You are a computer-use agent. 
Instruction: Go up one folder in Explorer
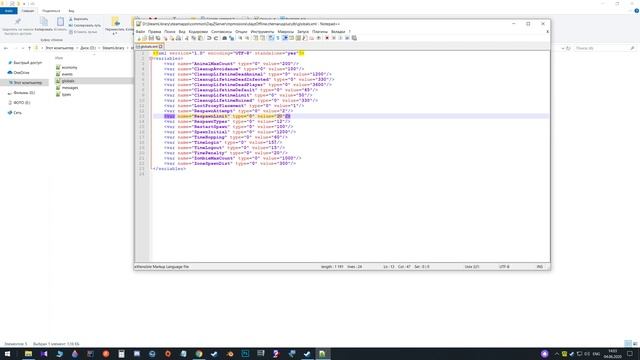[29, 48]
